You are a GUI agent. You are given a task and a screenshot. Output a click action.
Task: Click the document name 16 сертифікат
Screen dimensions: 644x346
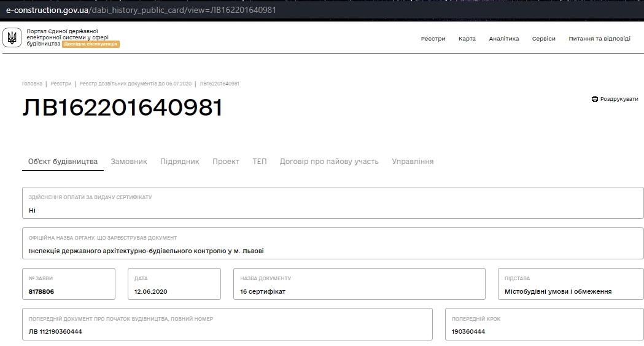[x=263, y=291]
